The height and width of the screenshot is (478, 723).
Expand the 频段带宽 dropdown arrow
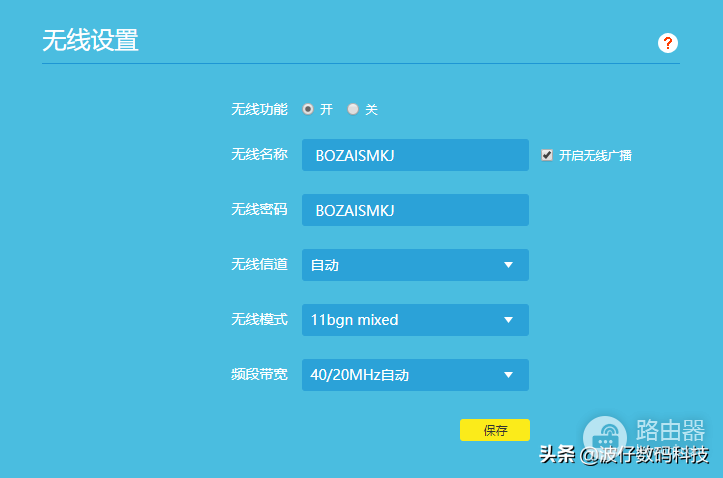click(508, 375)
